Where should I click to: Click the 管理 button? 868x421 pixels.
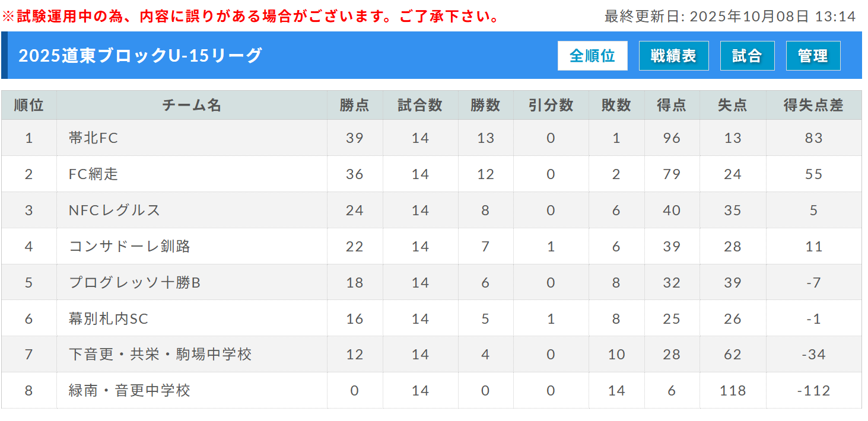coord(813,56)
